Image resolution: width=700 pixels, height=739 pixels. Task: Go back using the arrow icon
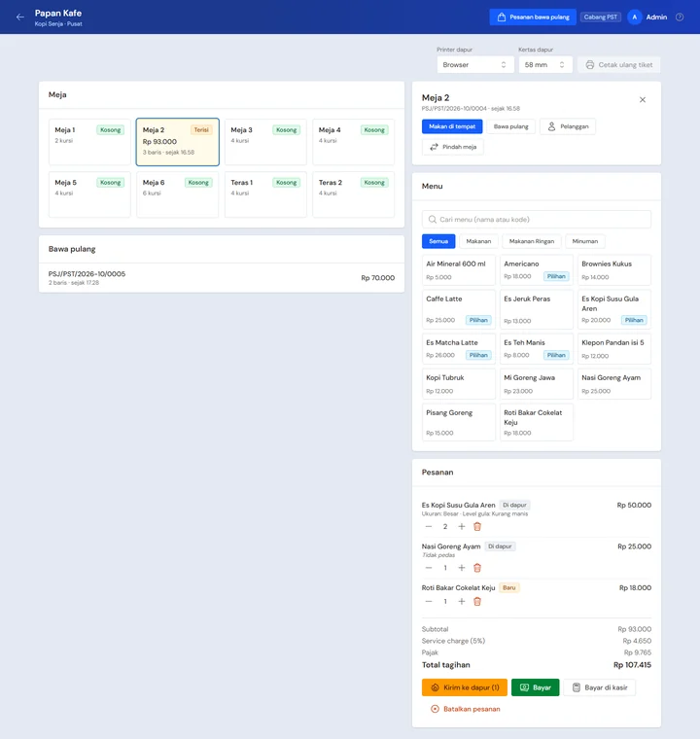pyautogui.click(x=19, y=17)
